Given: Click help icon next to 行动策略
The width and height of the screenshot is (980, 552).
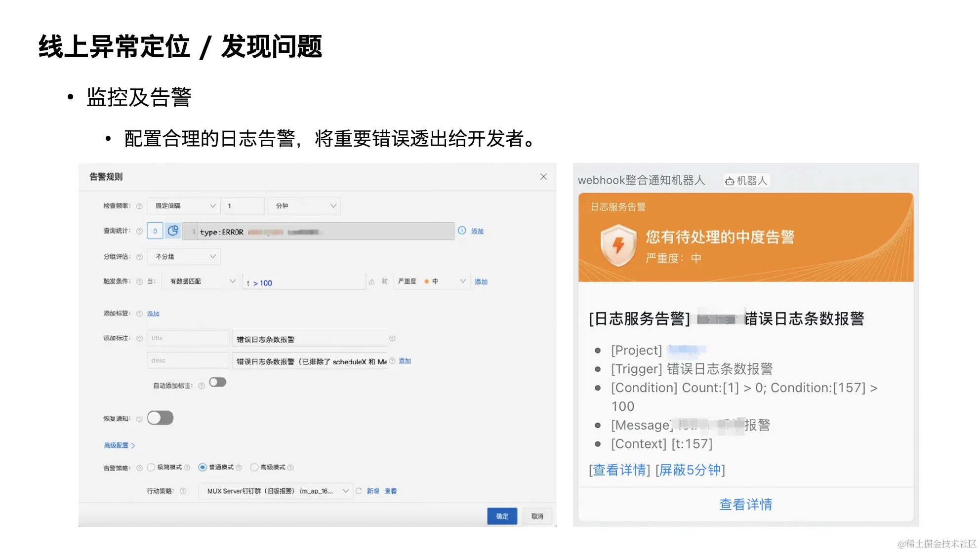Looking at the screenshot, I should coord(183,491).
